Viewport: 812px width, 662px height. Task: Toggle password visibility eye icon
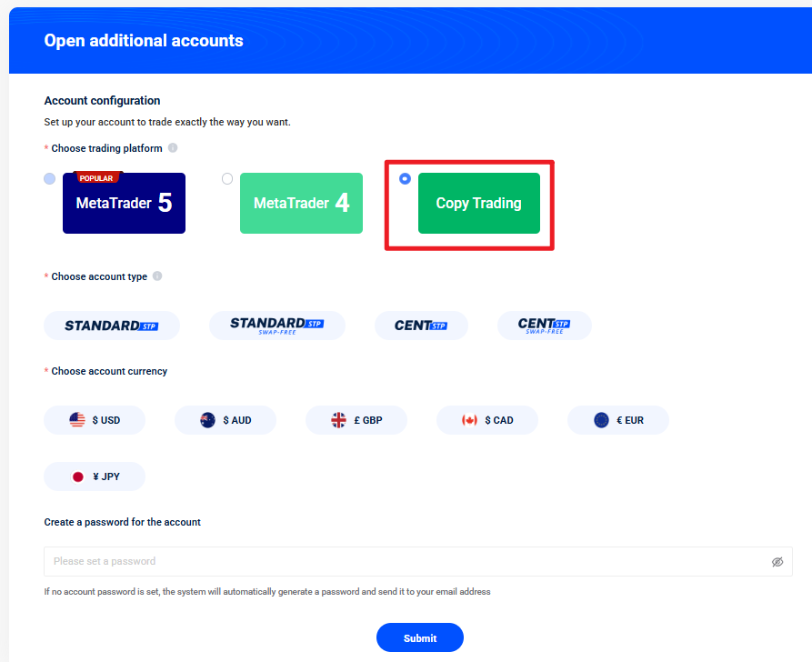(x=777, y=562)
